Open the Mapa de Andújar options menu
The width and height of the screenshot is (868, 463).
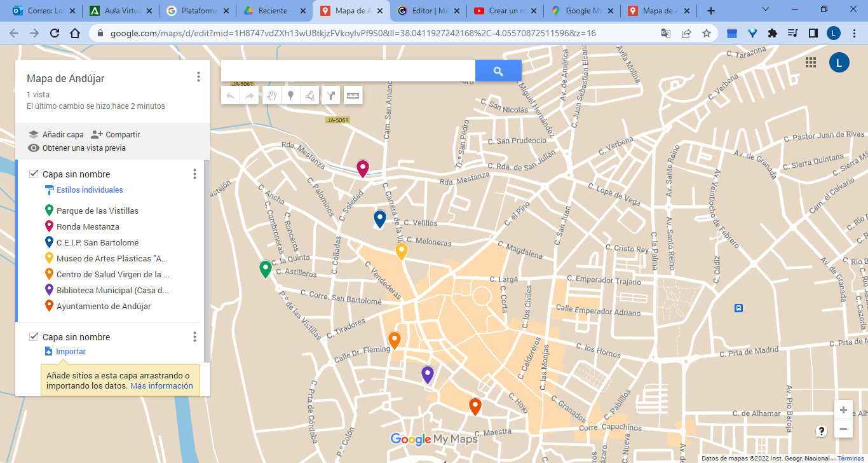pyautogui.click(x=198, y=76)
